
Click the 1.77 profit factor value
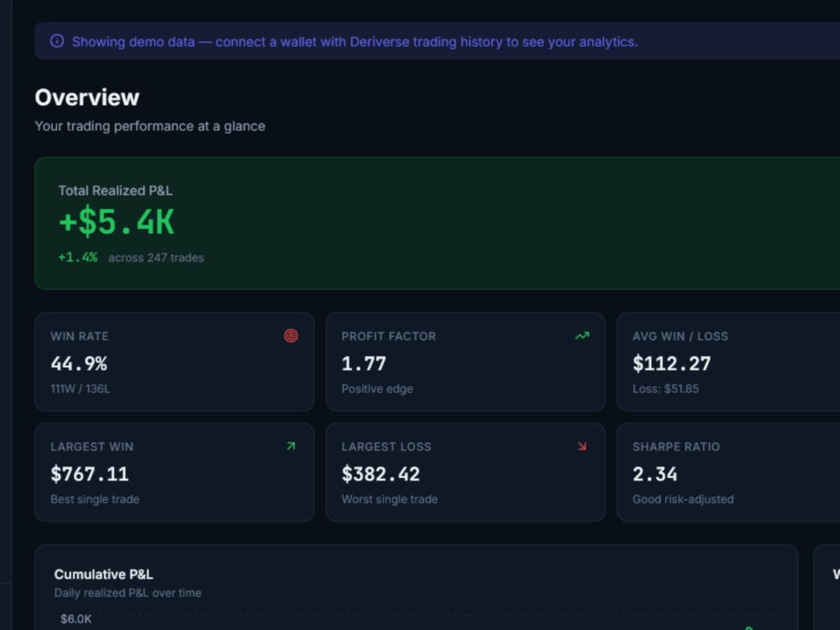coord(364,364)
